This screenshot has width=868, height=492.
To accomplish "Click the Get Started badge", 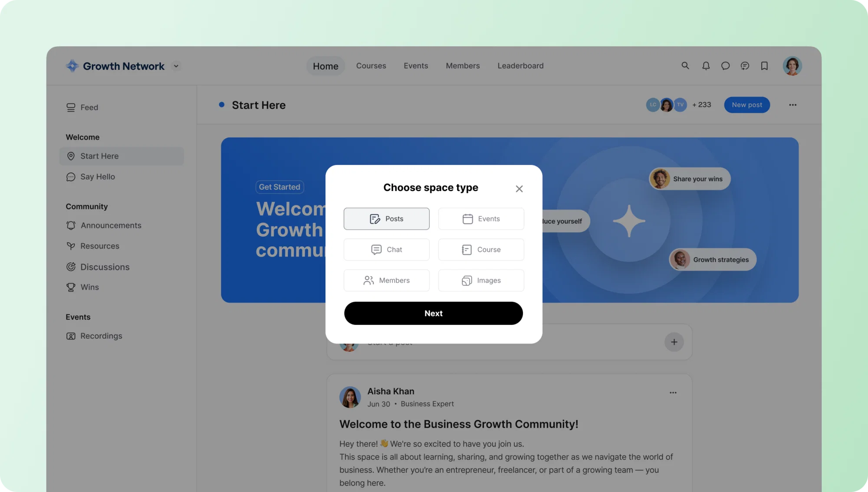I will pyautogui.click(x=279, y=187).
